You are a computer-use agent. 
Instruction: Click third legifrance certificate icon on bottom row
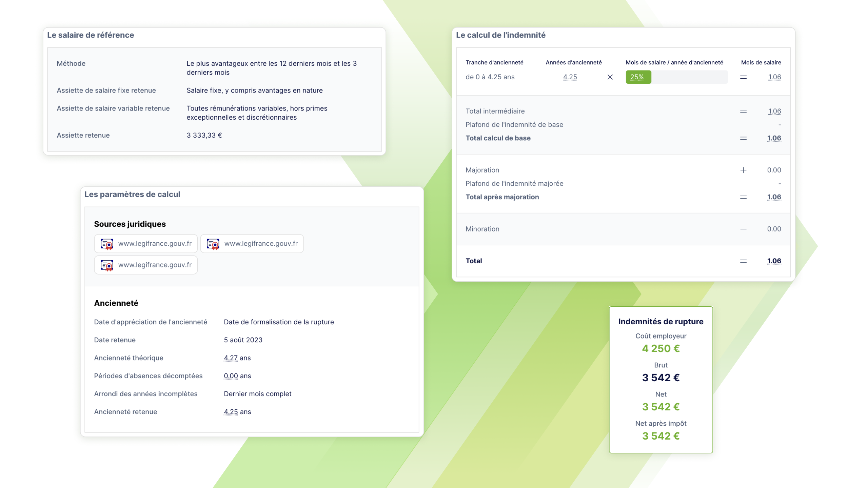pos(107,265)
